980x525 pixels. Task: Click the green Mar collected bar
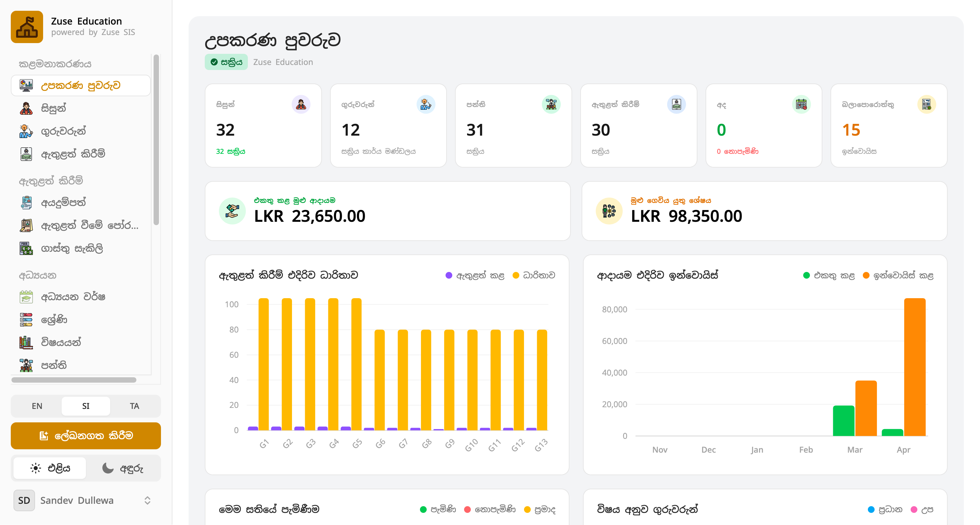point(843,421)
